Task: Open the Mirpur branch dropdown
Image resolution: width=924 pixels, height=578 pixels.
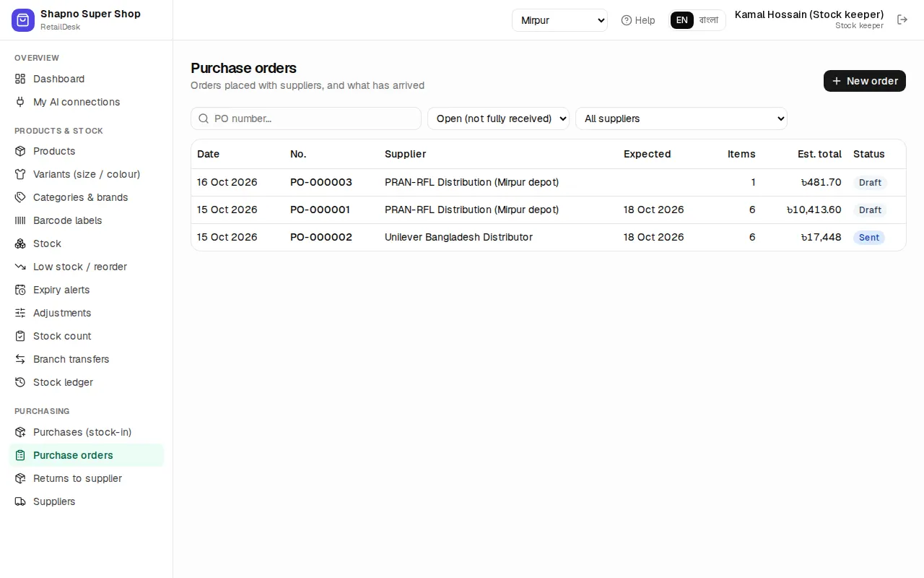Action: click(560, 20)
